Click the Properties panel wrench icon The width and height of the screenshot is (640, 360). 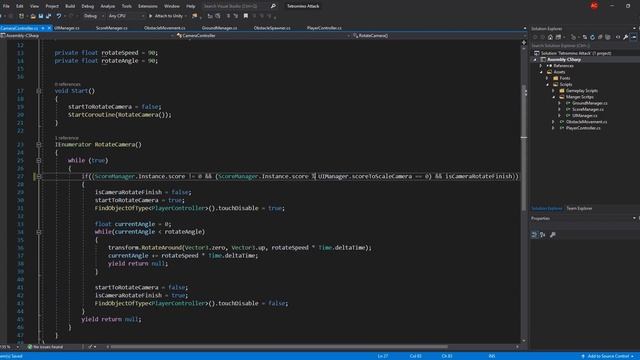553,235
